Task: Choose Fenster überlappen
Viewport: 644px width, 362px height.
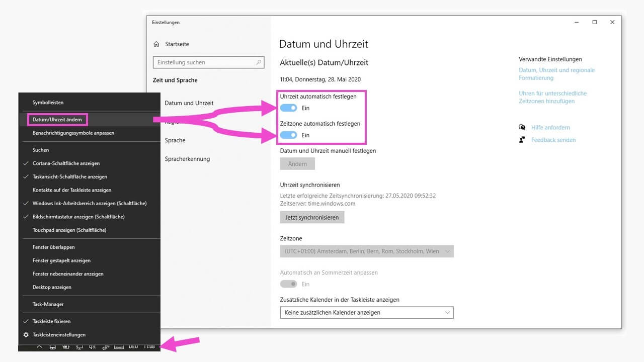Action: [89, 247]
